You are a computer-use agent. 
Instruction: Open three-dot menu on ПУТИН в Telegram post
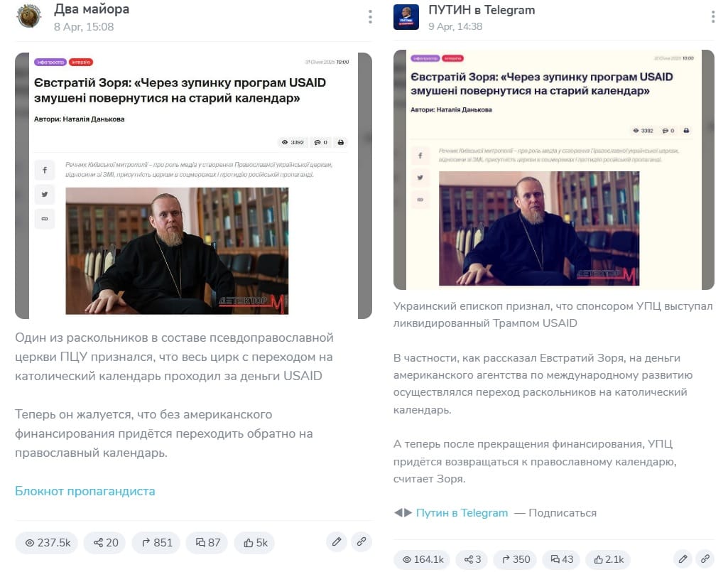coord(712,17)
